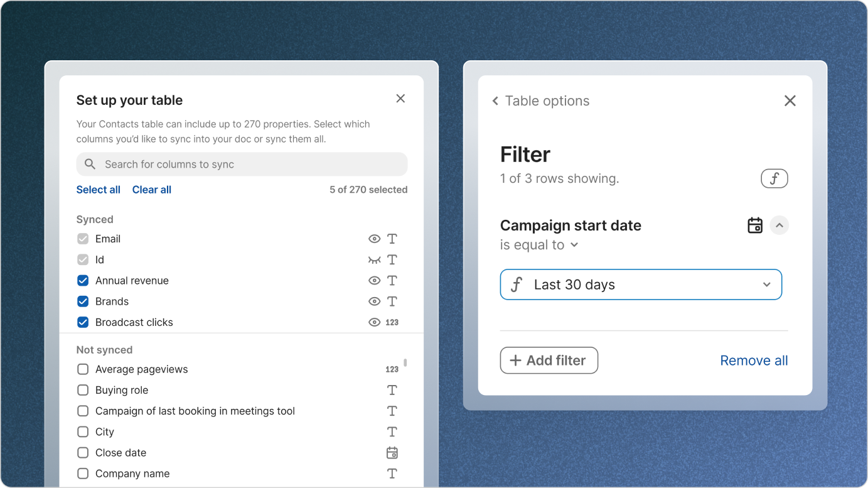Screen dimensions: 868x488
Task: Click the 123 icon beside Average pageviews
Action: [x=392, y=369]
